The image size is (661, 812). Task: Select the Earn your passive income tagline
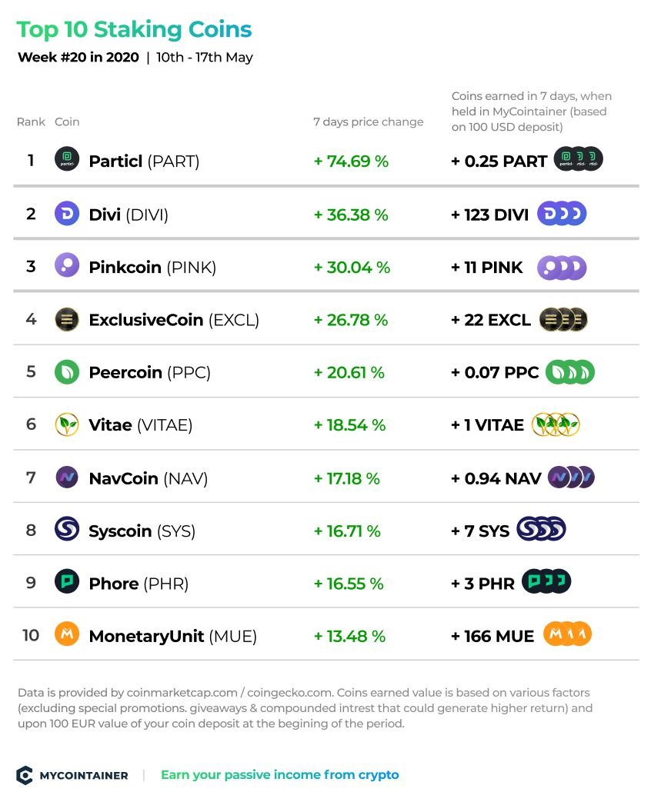[280, 775]
